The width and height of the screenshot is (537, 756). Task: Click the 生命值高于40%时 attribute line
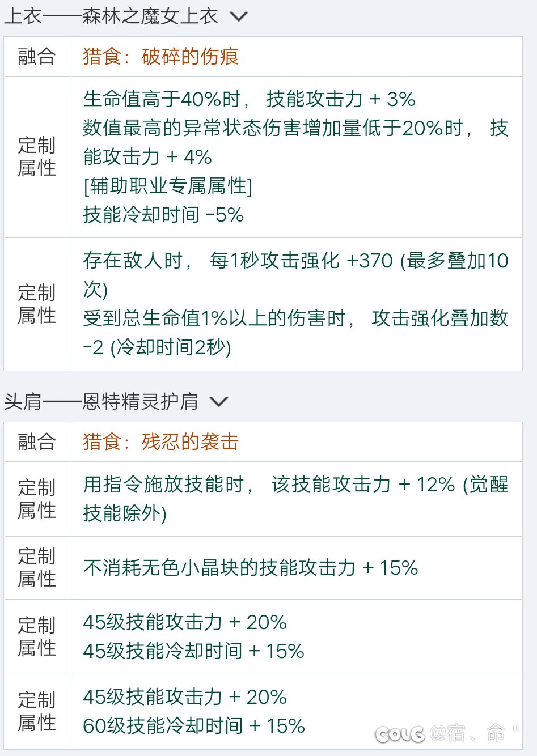(x=249, y=99)
